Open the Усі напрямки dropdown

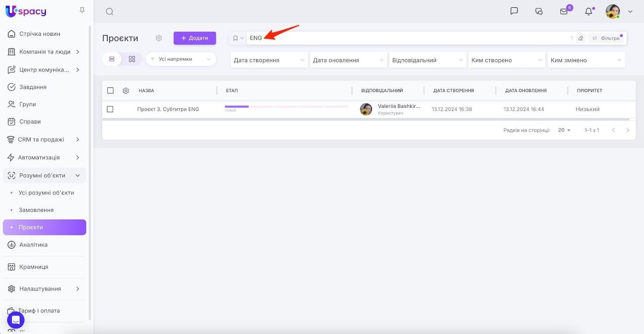click(181, 59)
